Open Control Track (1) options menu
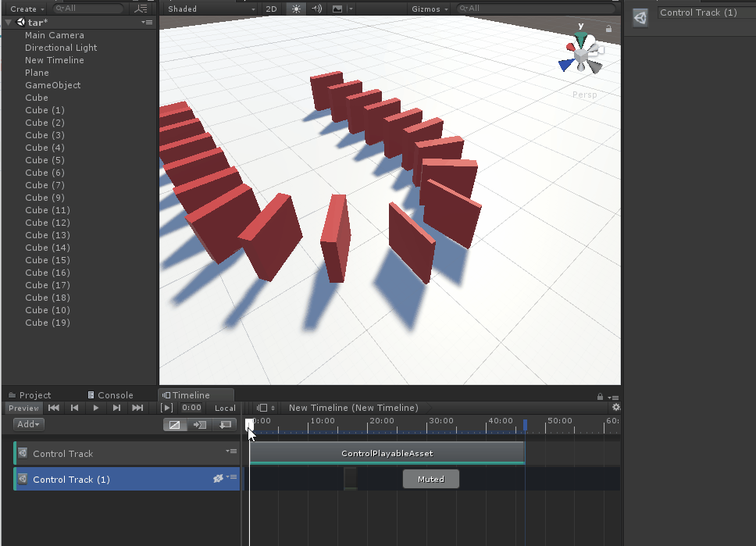Screen dimensions: 756x546 (x=231, y=477)
